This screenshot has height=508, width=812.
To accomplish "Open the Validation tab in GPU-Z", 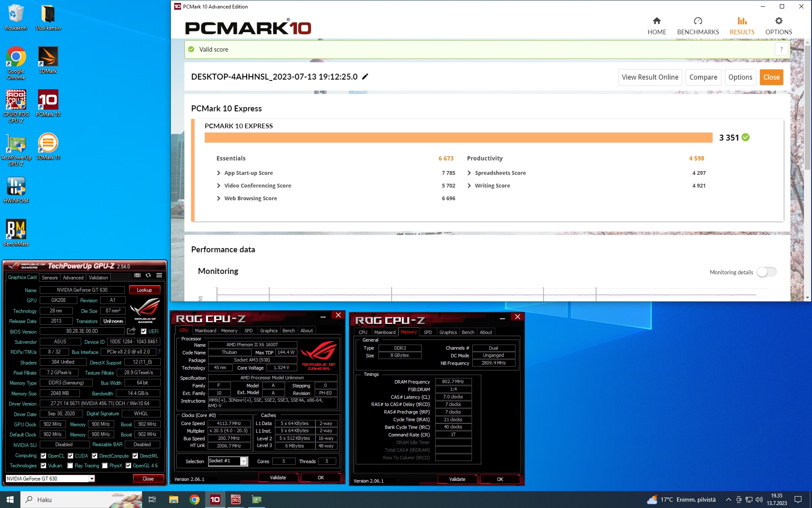I will point(99,278).
